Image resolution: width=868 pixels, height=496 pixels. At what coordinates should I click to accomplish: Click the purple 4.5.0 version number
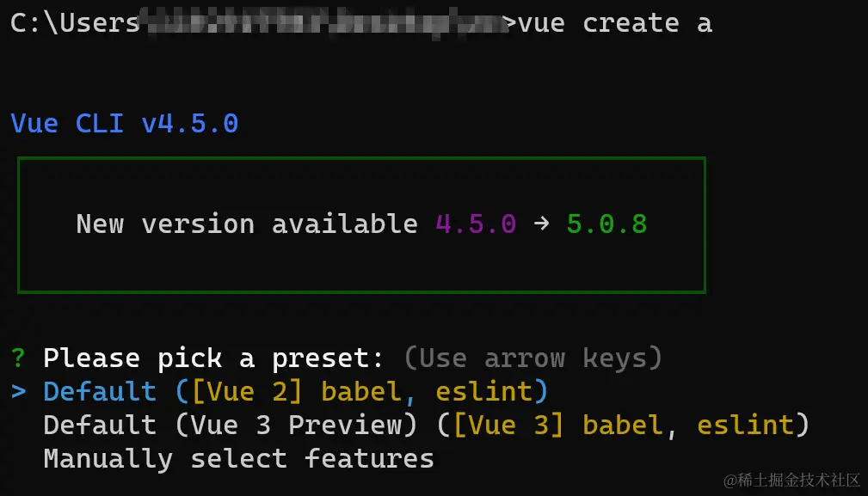(476, 224)
